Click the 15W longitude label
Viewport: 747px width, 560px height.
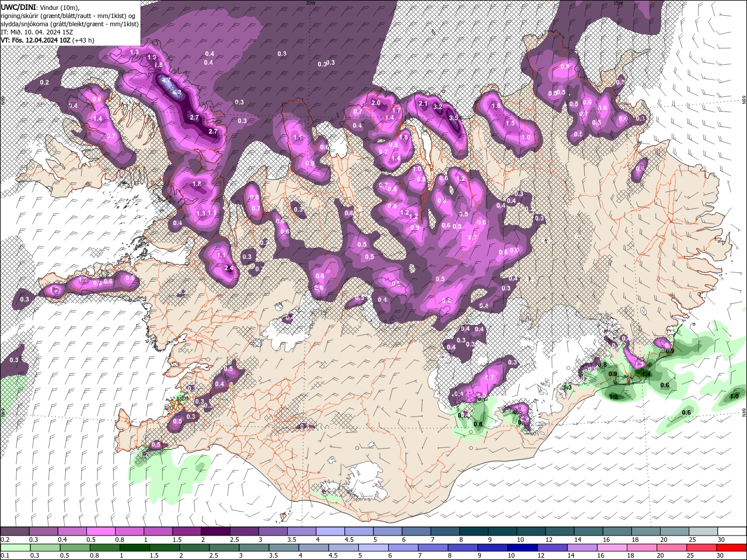click(618, 3)
